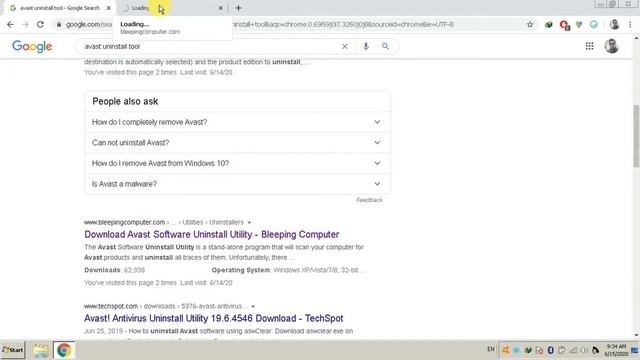640x360 pixels.
Task: Open the Google apps grid
Action: [589, 46]
